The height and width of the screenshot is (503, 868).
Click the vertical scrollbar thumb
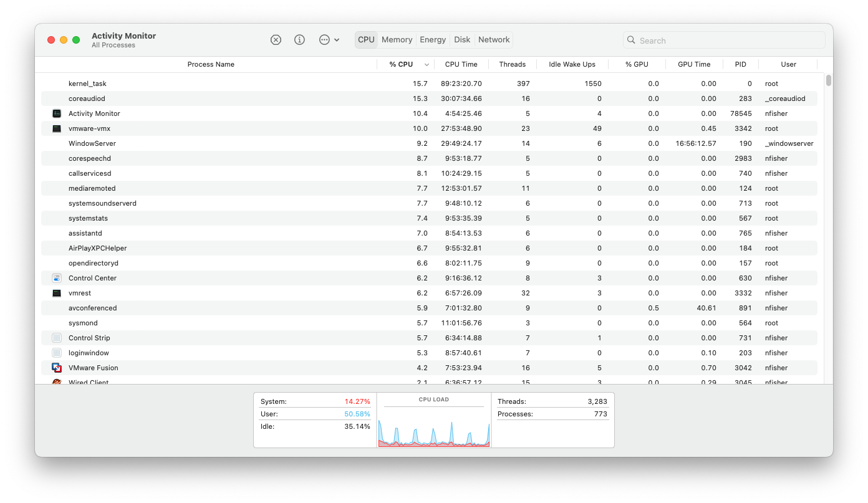(x=829, y=80)
